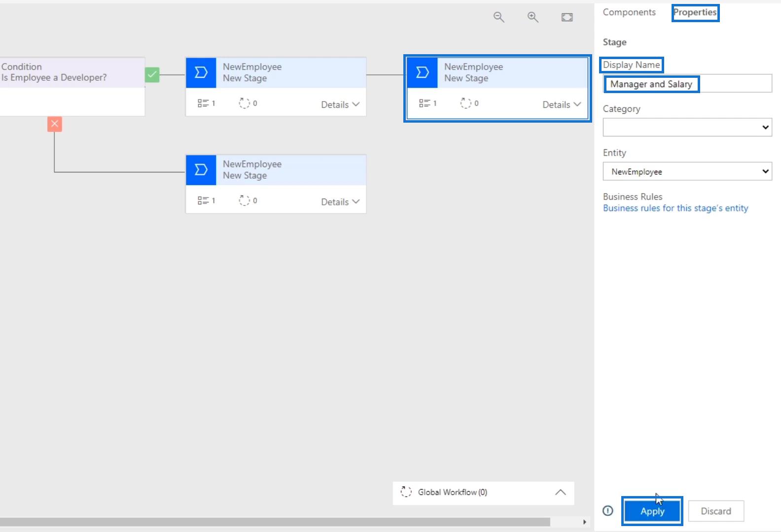The image size is (781, 532).
Task: Select the middle top NewEmployee stage title
Action: [x=252, y=66]
